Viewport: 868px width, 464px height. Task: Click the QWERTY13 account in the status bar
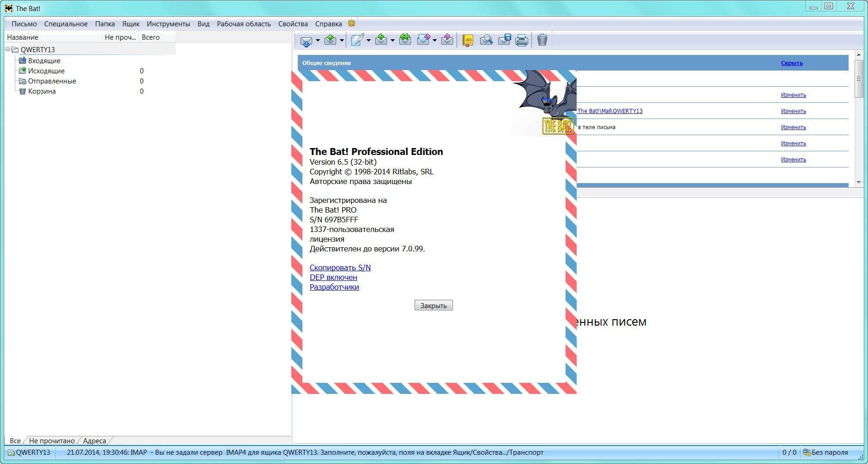(x=30, y=452)
